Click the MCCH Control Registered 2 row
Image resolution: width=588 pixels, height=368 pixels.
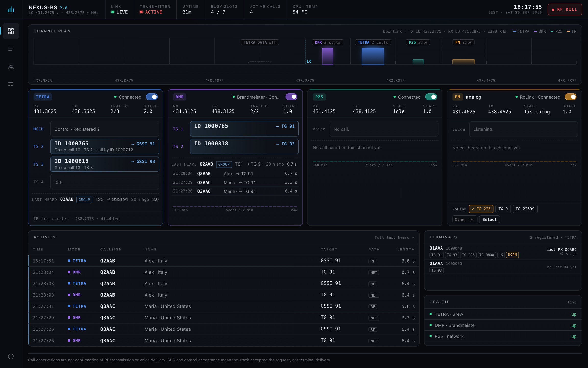pyautogui.click(x=105, y=129)
